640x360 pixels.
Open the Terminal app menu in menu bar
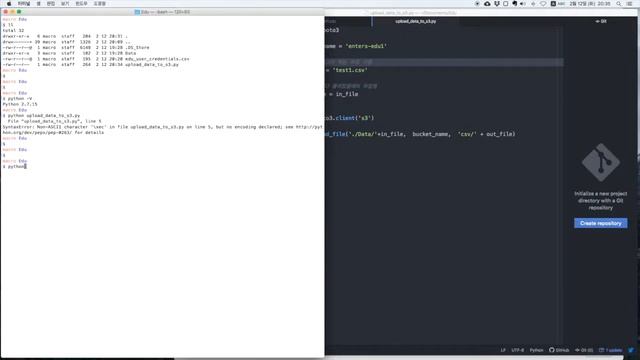click(24, 4)
